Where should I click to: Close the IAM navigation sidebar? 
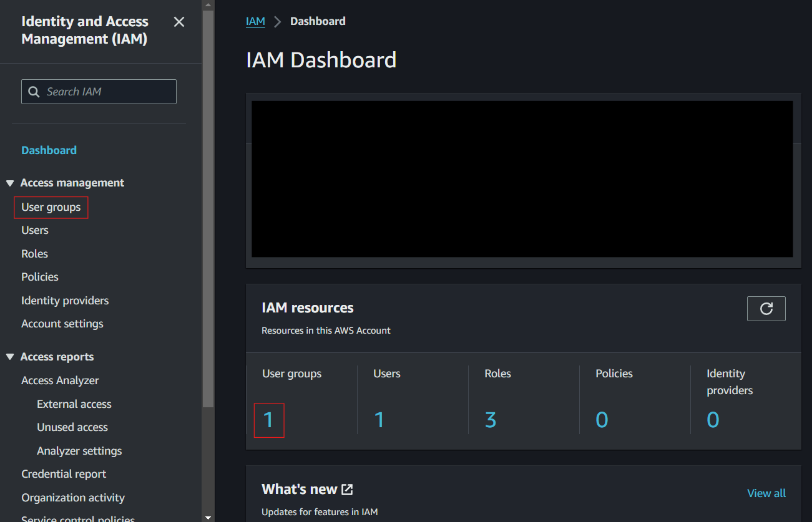(x=179, y=22)
